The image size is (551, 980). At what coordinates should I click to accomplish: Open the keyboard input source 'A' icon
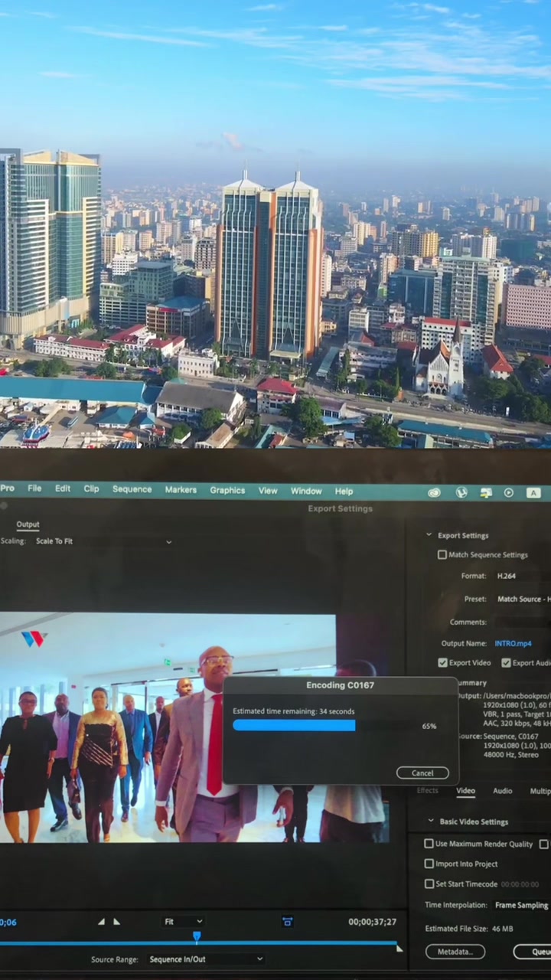pyautogui.click(x=533, y=492)
